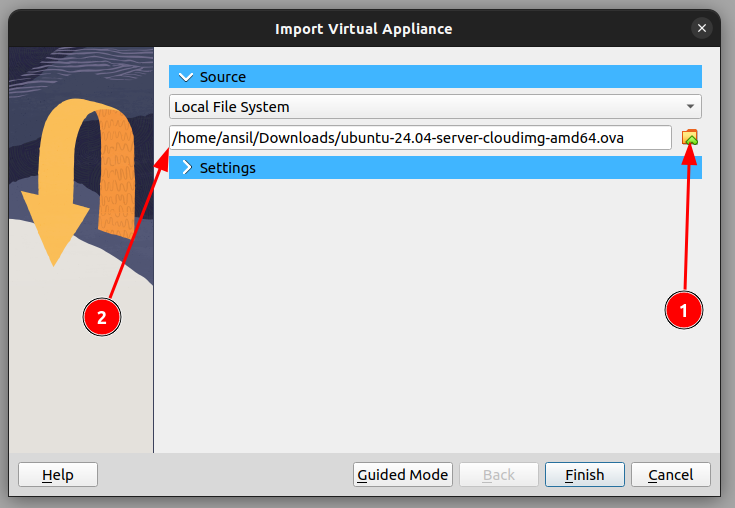Switch to Guided Mode
Viewport: 735px width, 508px height.
pos(403,474)
